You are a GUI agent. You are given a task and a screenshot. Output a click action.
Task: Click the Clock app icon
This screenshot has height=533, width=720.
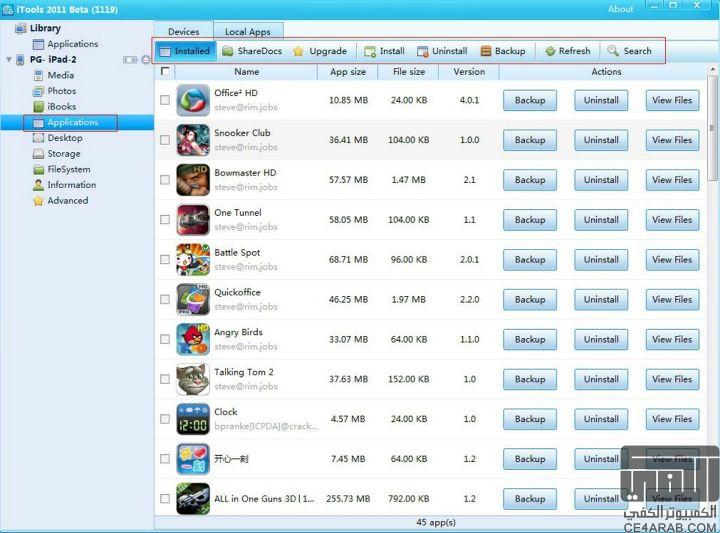point(193,419)
